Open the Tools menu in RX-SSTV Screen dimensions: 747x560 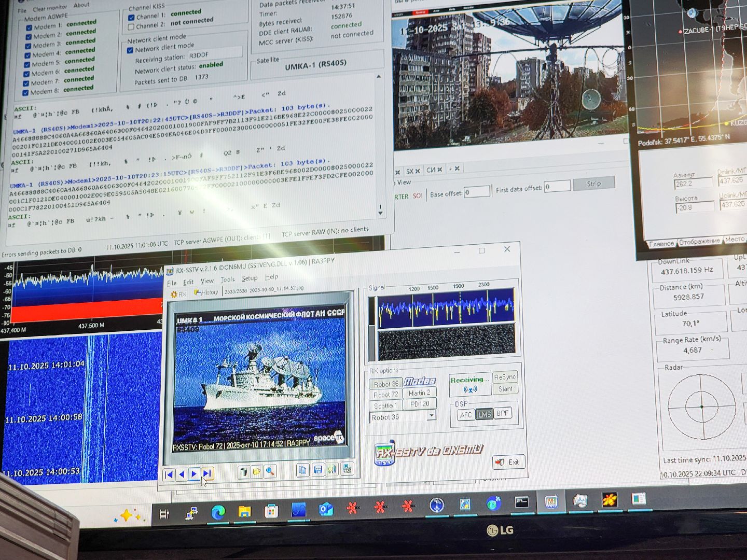point(228,279)
